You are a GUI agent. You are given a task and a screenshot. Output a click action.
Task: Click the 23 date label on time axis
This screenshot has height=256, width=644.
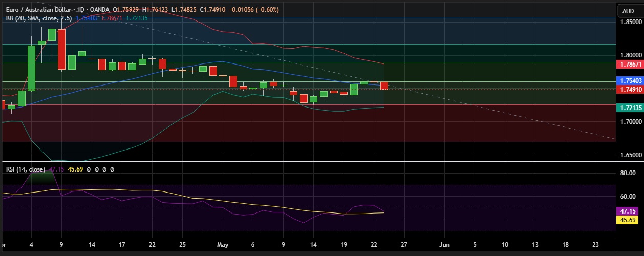[595, 245]
